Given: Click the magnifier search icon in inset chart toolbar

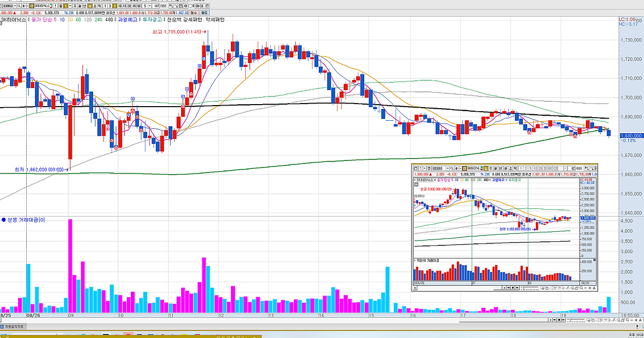Looking at the screenshot, I should point(452,168).
